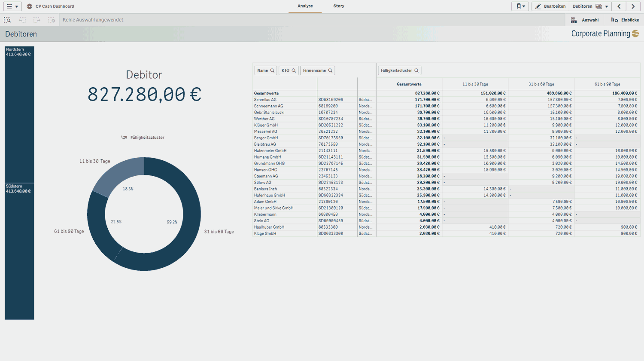The image size is (644, 361).
Task: Click the Corporate Planning logo
Action: point(605,34)
